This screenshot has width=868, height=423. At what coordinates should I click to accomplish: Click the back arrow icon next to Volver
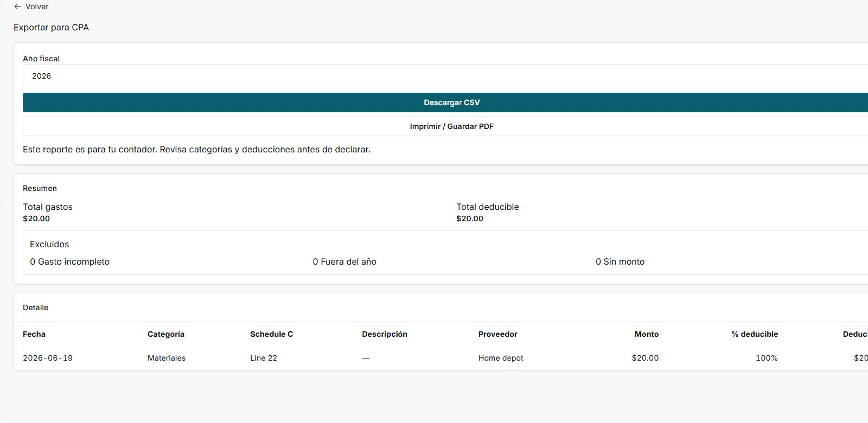coord(17,7)
